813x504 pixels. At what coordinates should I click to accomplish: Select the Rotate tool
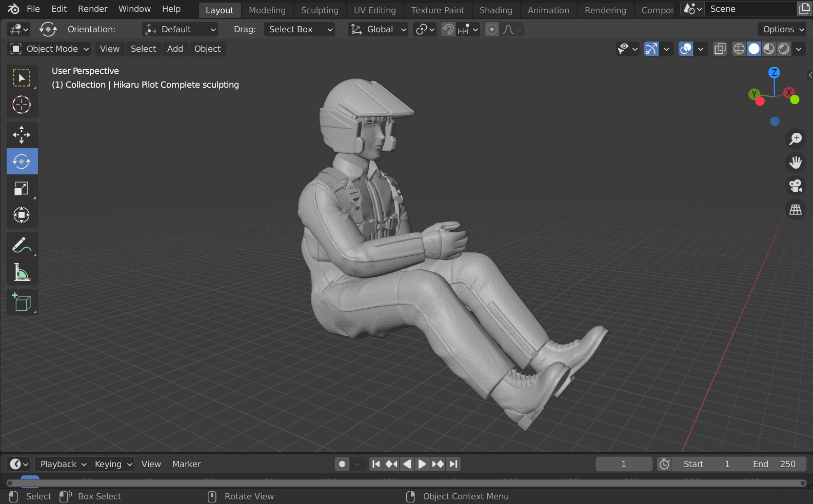[x=22, y=162]
